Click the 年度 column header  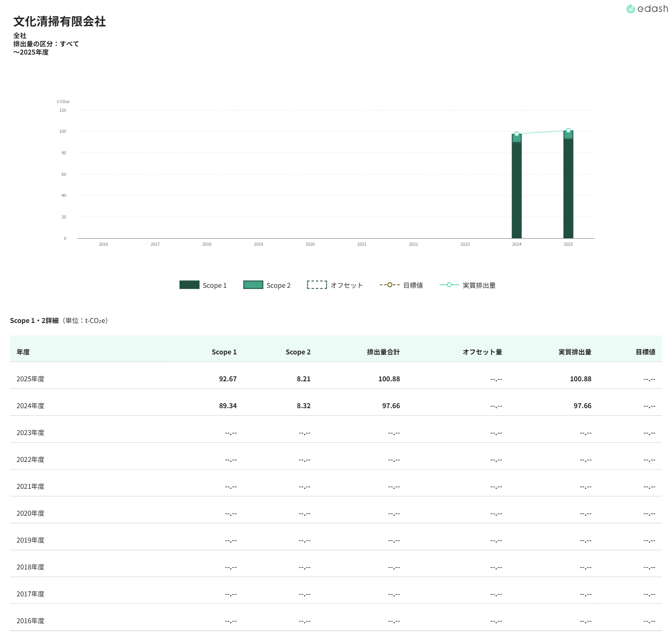click(23, 352)
